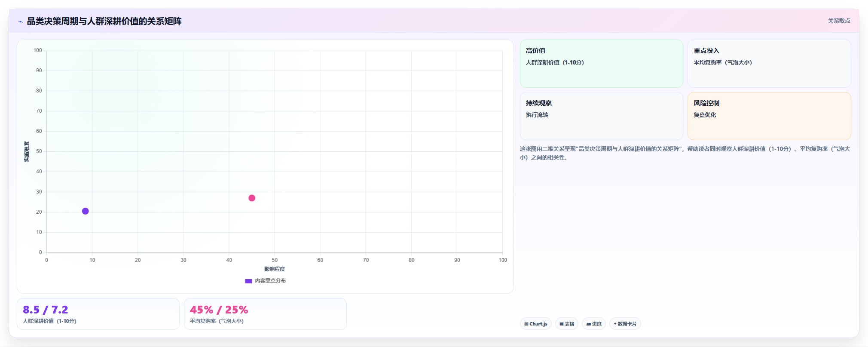Click the purple legend color swatch
Screen dimensions: 868x347
pos(248,281)
